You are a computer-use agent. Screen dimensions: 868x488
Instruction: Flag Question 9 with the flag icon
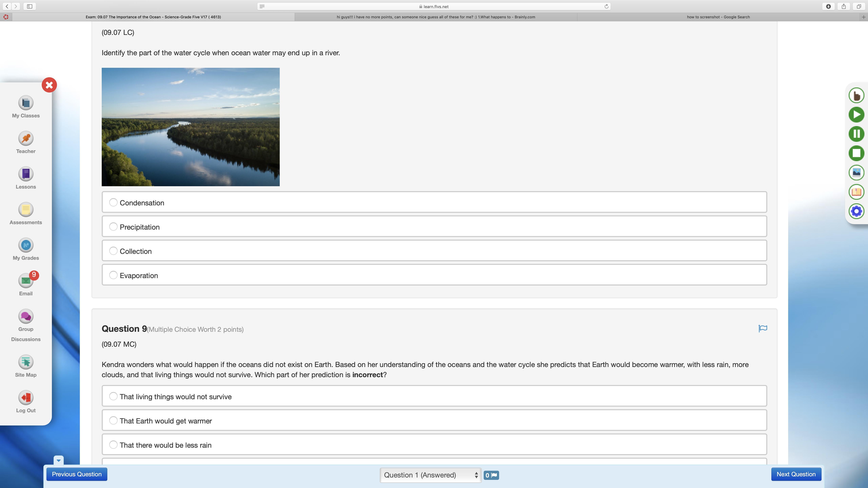(763, 328)
